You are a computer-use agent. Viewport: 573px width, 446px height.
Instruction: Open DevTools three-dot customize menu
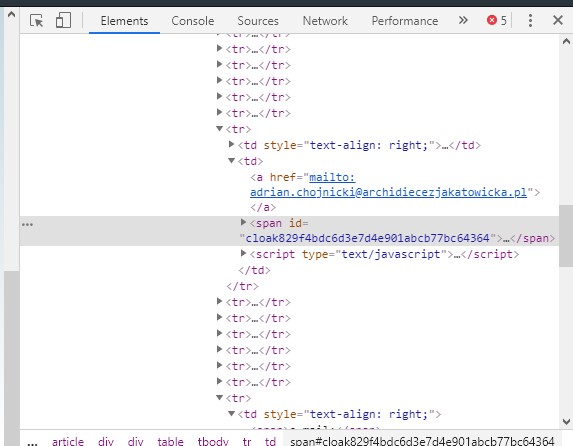(530, 20)
